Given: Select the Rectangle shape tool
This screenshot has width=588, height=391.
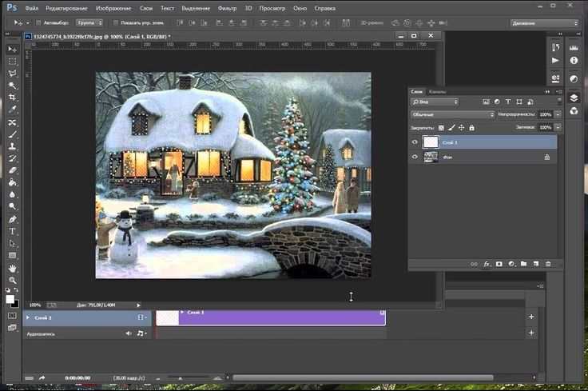Looking at the screenshot, I should coord(12,256).
